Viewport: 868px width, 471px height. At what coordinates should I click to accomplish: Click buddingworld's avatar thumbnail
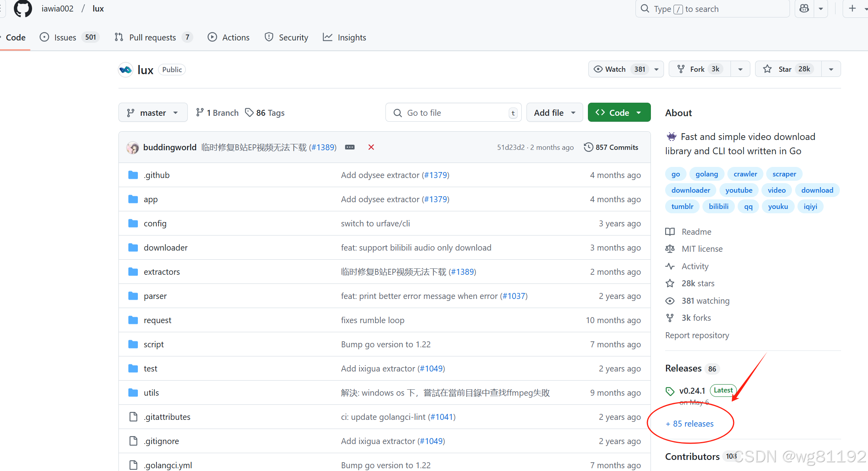click(x=133, y=148)
